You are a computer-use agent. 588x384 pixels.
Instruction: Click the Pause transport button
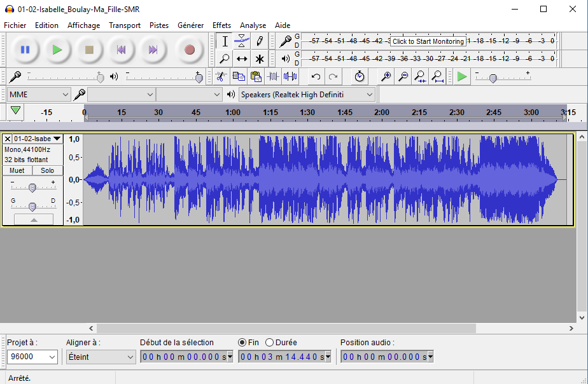tap(25, 50)
